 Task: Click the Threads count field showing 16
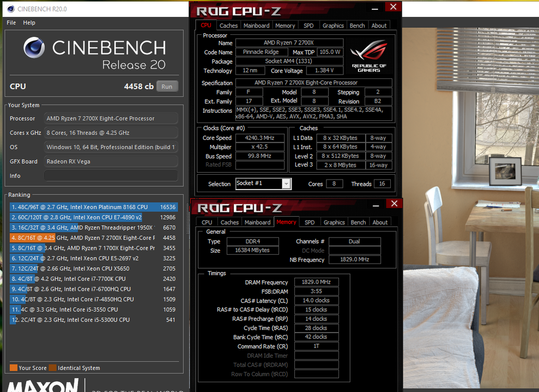click(x=382, y=183)
